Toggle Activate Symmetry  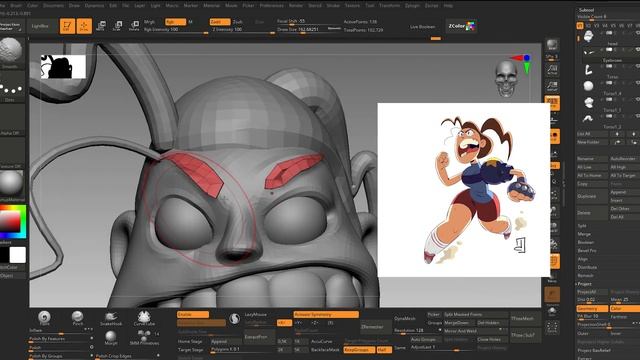click(x=326, y=314)
